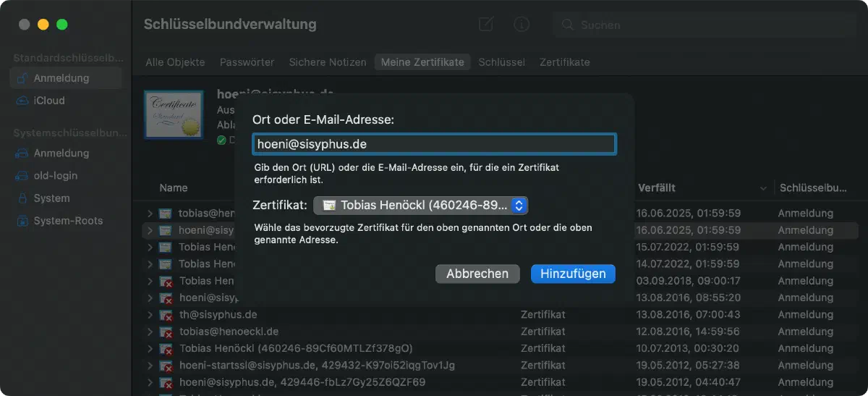Viewport: 868px width, 396px height.
Task: Focus the Ort oder E-Mail-Adresse field
Action: pyautogui.click(x=434, y=144)
